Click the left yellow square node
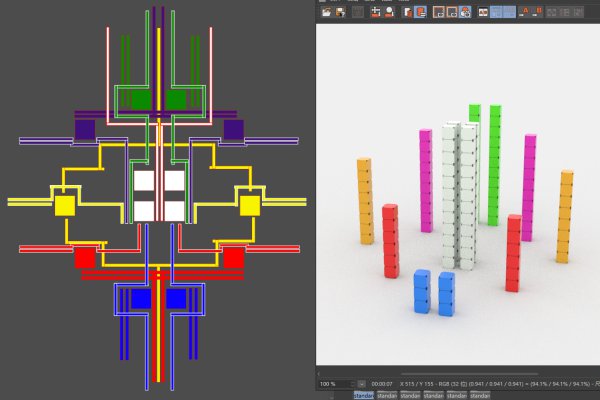The height and width of the screenshot is (400, 600). [x=64, y=205]
